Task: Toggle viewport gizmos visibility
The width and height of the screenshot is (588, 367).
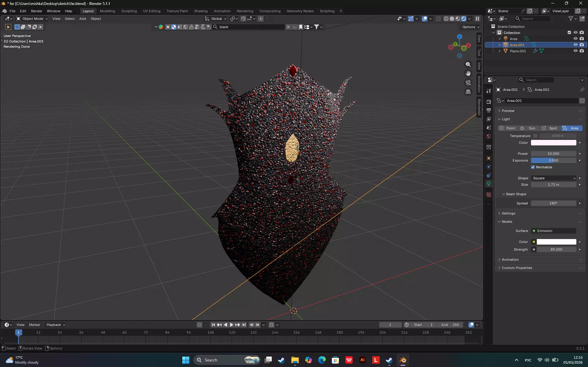Action: pyautogui.click(x=411, y=19)
